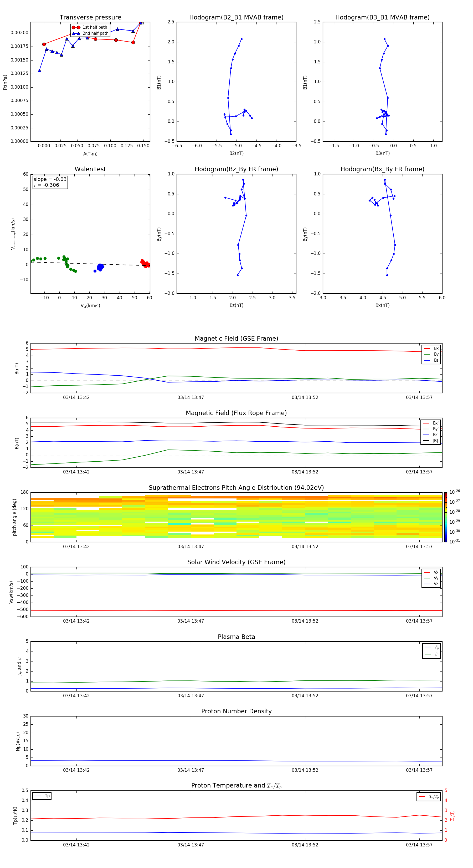Click the 'WalenTest' plot title
The width and height of the screenshot is (473, 868).
pos(90,169)
